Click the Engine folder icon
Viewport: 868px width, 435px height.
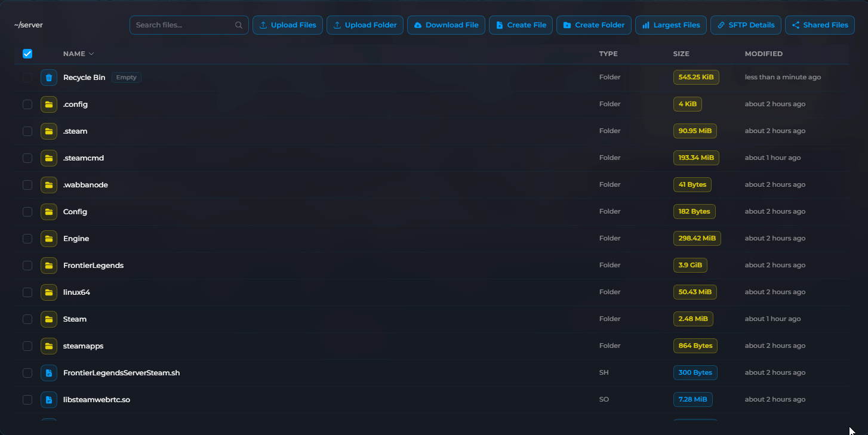(x=49, y=239)
